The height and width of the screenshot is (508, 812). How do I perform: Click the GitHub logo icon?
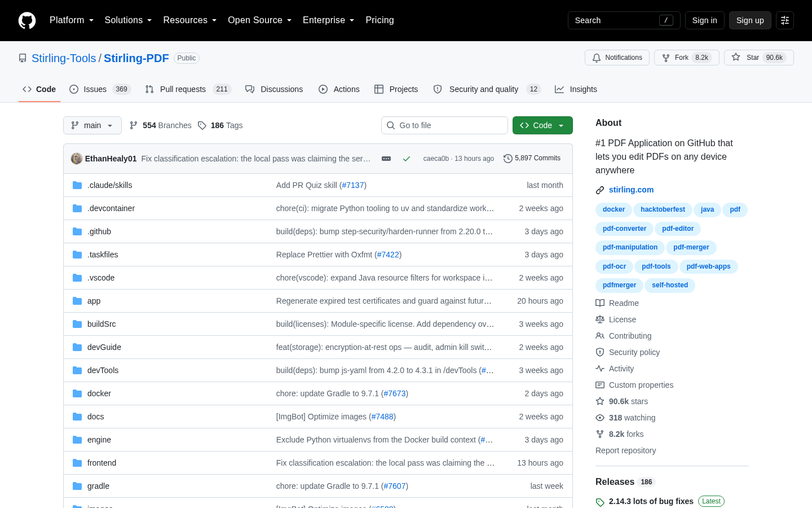click(27, 20)
